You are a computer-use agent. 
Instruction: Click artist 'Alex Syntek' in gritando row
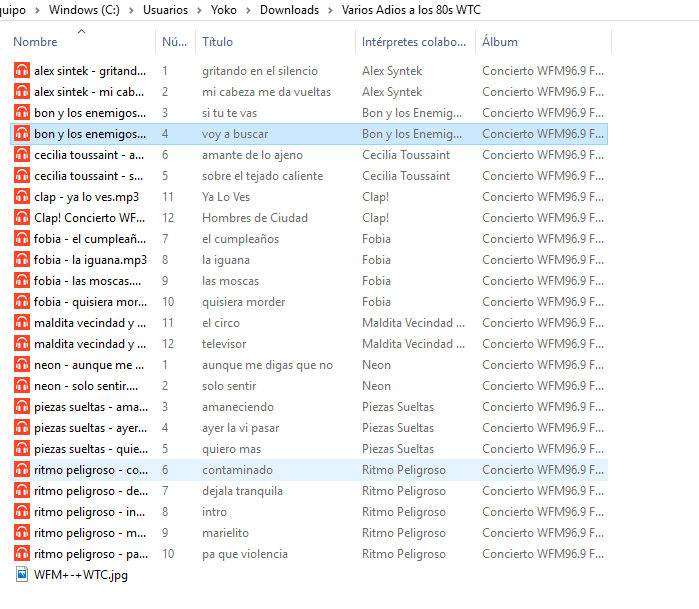click(x=392, y=71)
